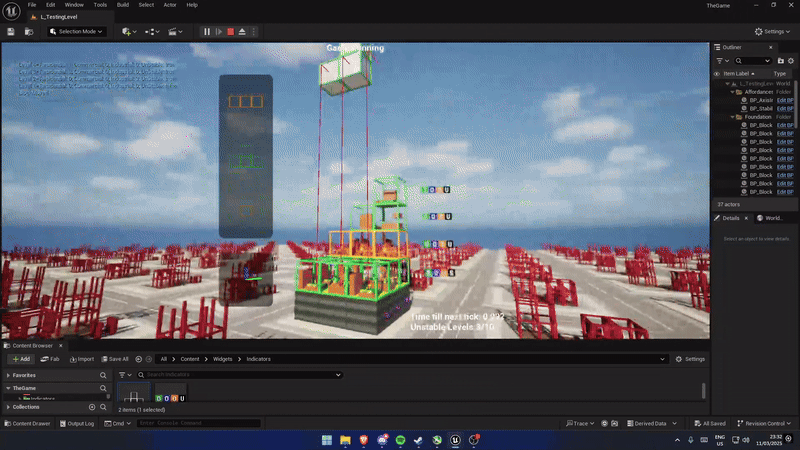The width and height of the screenshot is (800, 450).
Task: Click the Eject from player icon
Action: tap(241, 31)
